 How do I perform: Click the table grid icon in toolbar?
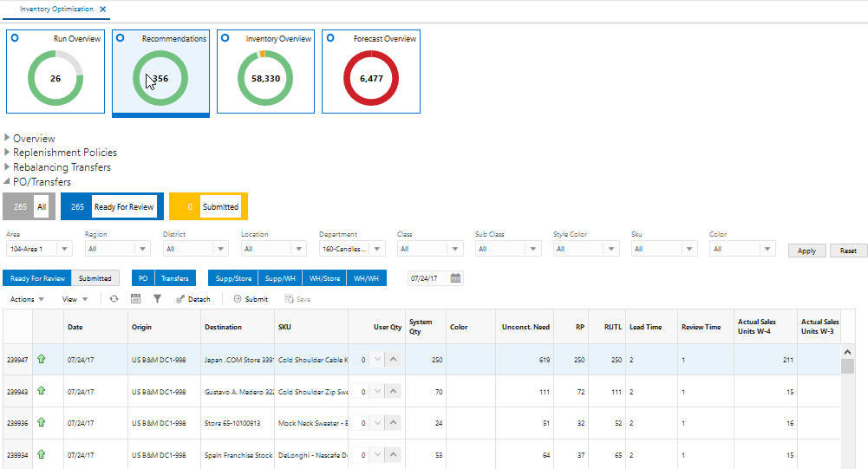coord(135,299)
